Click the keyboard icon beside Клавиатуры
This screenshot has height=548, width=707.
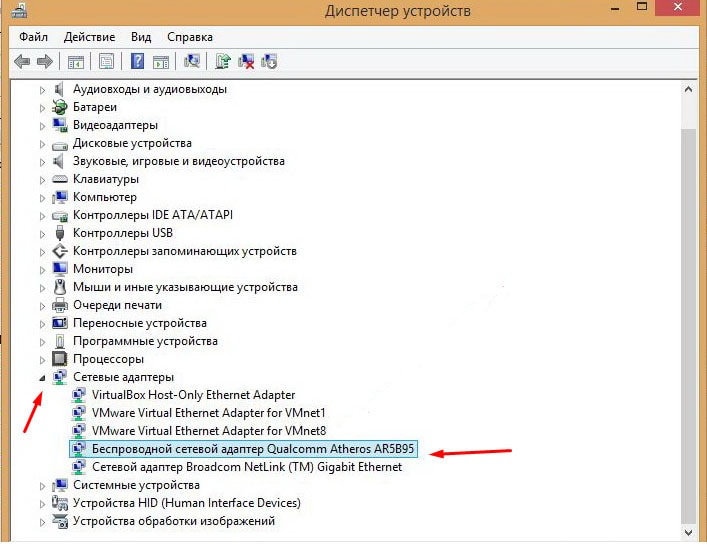coord(60,180)
